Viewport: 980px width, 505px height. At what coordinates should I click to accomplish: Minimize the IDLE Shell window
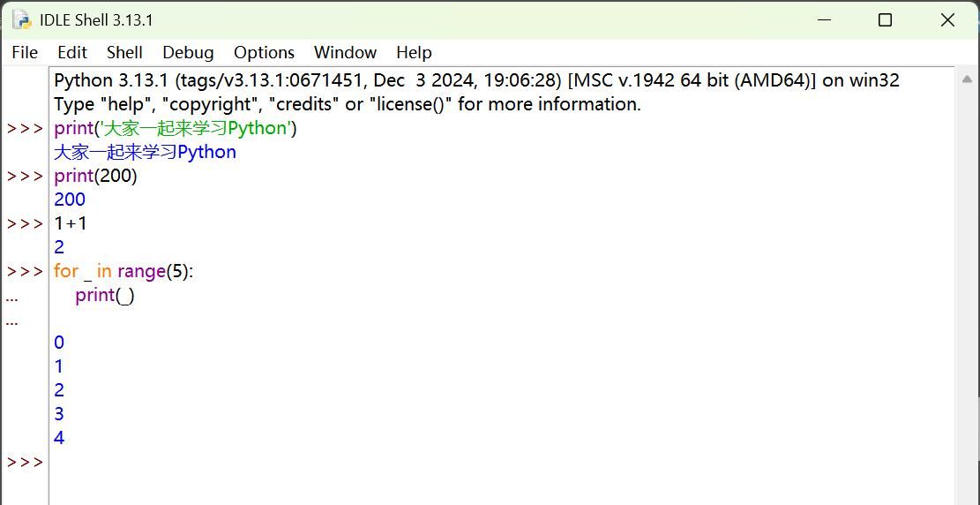tap(824, 19)
